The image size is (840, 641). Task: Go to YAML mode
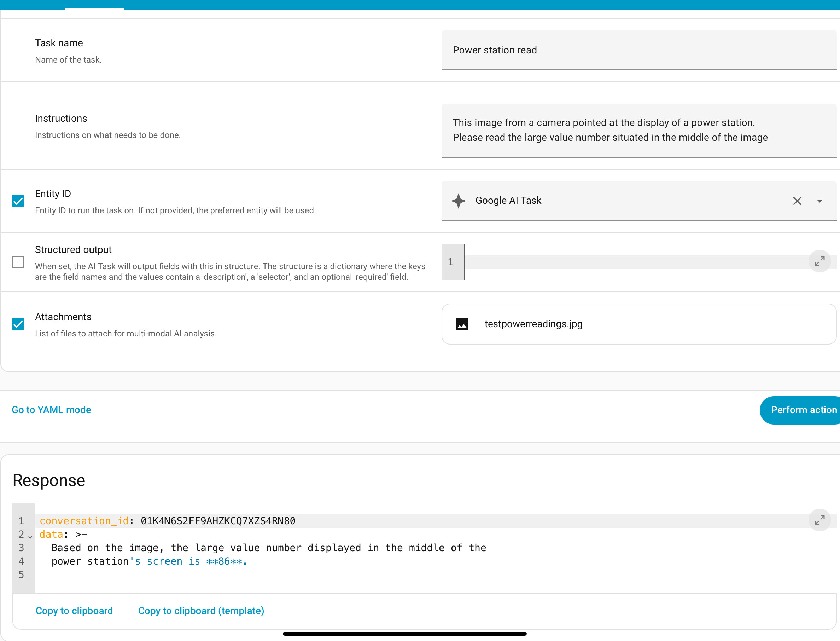[x=51, y=410]
